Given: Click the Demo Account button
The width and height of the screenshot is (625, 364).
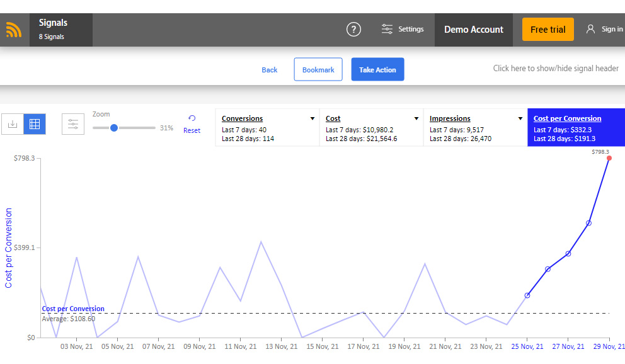Looking at the screenshot, I should click(x=474, y=30).
